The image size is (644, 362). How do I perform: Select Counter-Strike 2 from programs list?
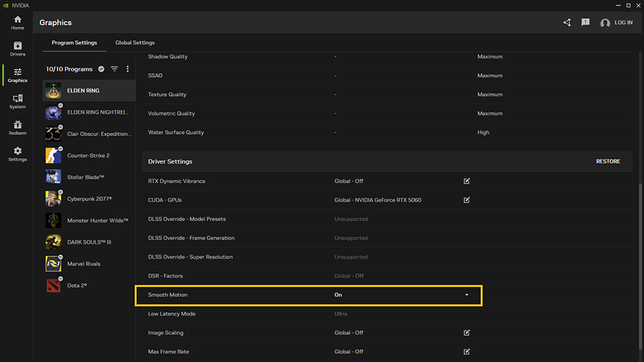click(x=89, y=156)
